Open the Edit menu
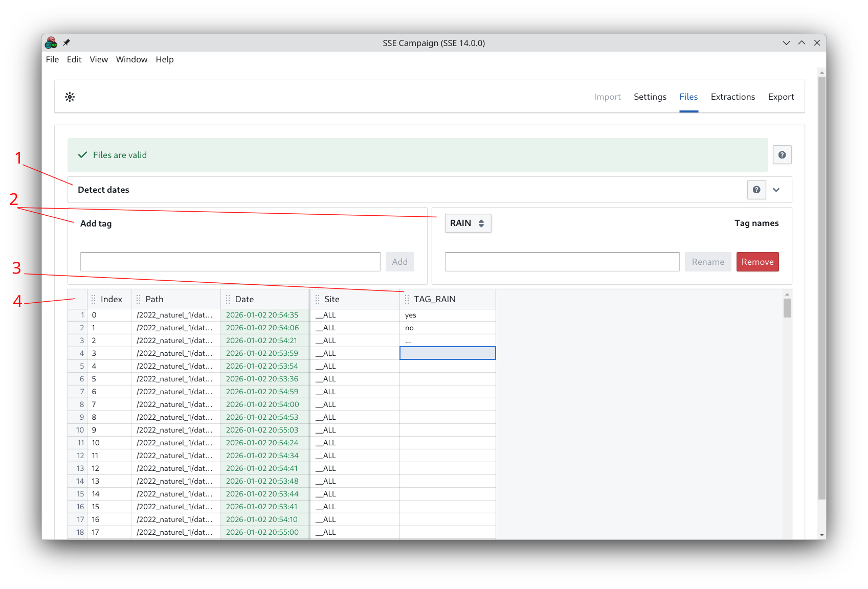 (74, 59)
